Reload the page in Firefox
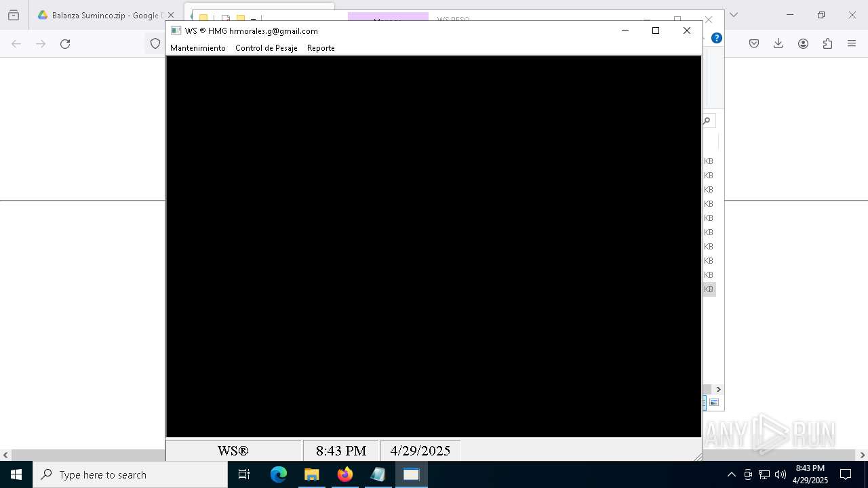Viewport: 868px width, 488px height. [x=65, y=43]
